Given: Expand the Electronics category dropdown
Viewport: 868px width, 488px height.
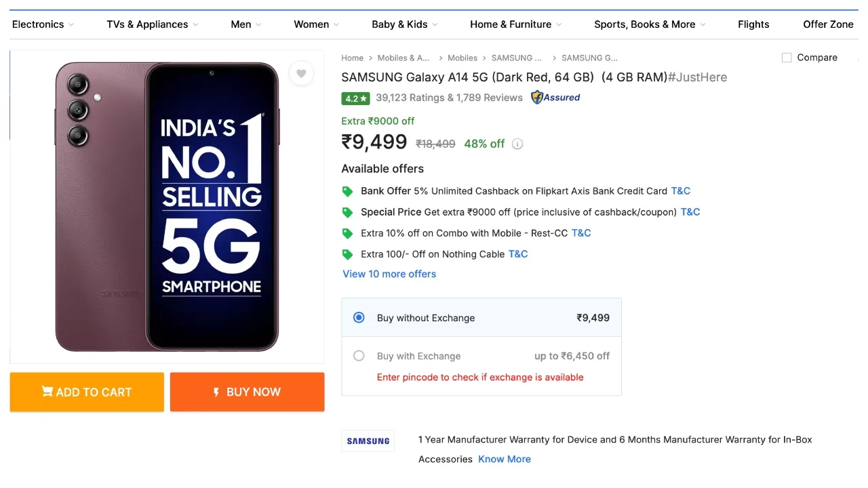Looking at the screenshot, I should (43, 24).
